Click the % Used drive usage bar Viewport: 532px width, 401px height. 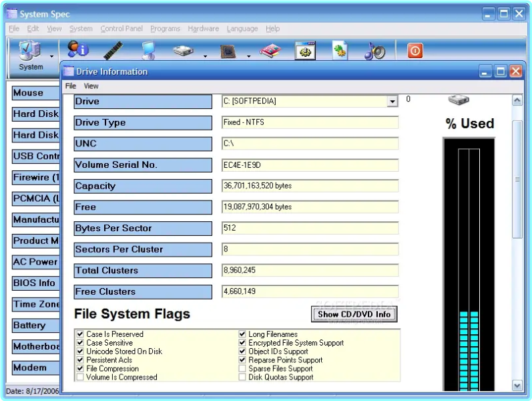click(x=469, y=267)
